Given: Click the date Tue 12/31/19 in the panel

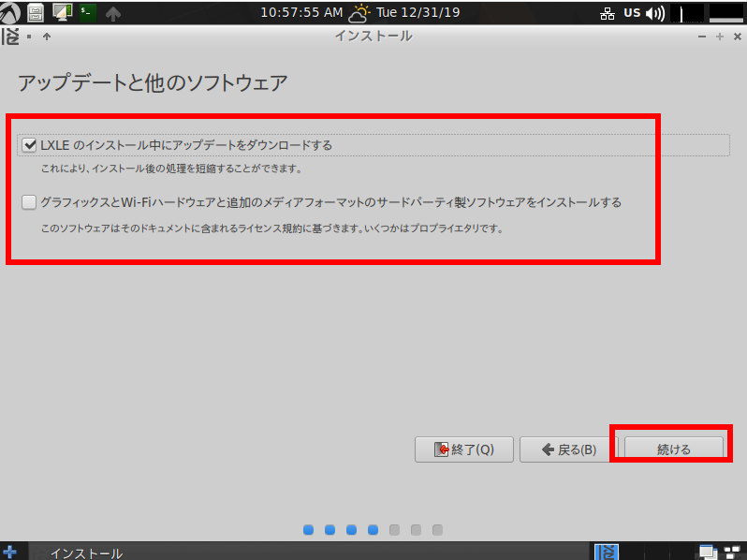Looking at the screenshot, I should coord(417,12).
